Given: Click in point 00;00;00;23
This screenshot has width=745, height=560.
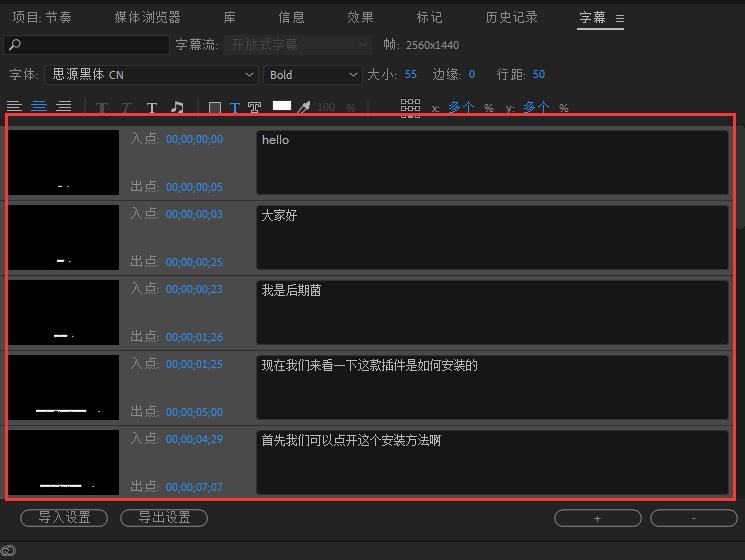Looking at the screenshot, I should coord(194,289).
